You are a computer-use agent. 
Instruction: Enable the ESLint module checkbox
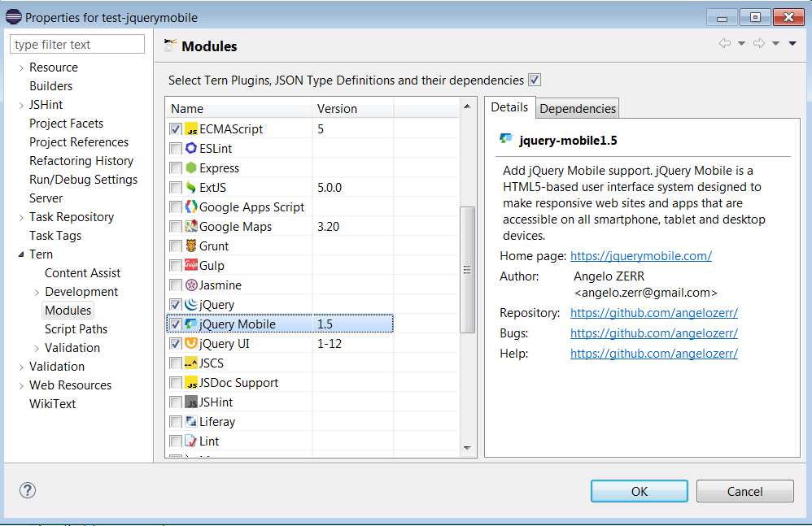pyautogui.click(x=177, y=148)
